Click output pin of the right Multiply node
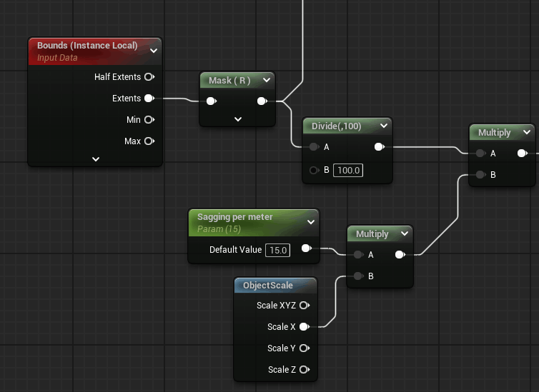Image resolution: width=539 pixels, height=392 pixels. (522, 153)
